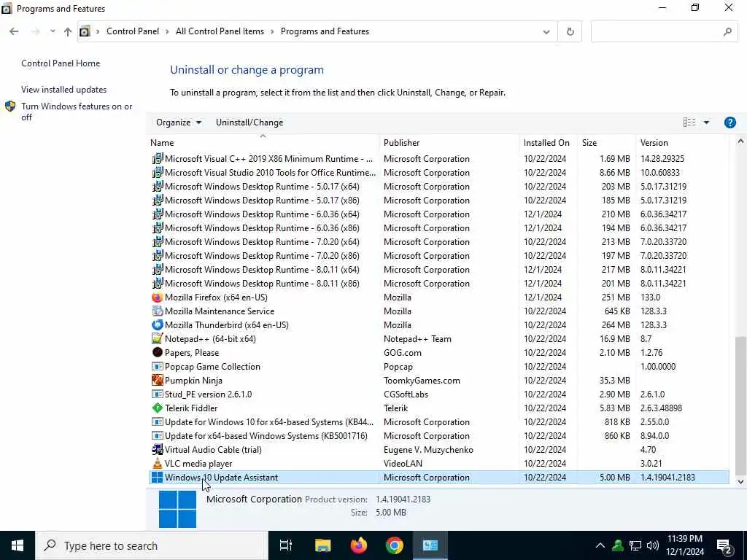Click the volume speaker icon in the system tray

653,545
